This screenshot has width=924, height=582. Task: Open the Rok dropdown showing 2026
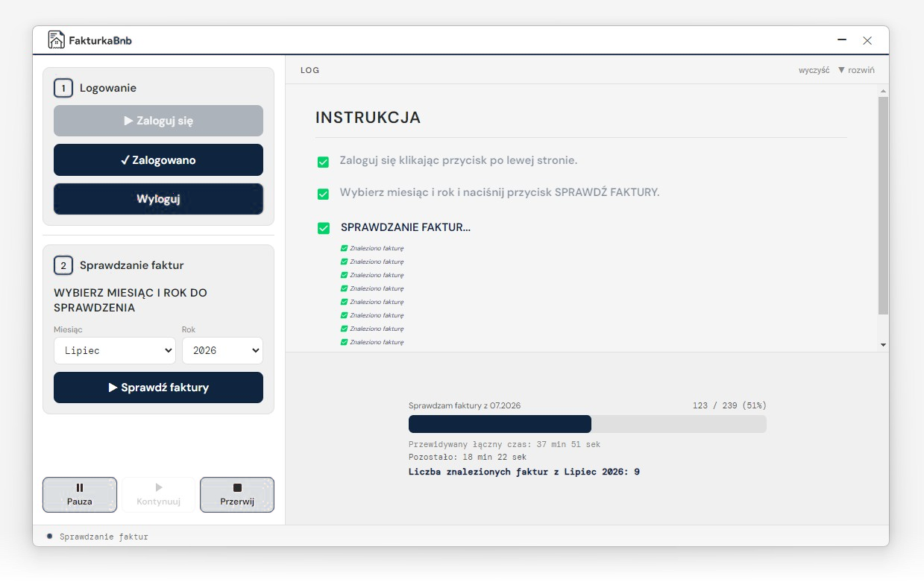pyautogui.click(x=222, y=350)
